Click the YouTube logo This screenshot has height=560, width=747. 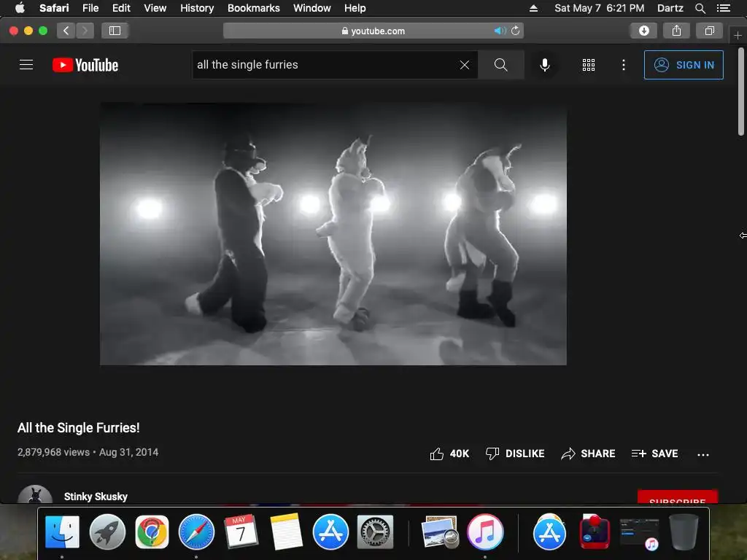(85, 65)
